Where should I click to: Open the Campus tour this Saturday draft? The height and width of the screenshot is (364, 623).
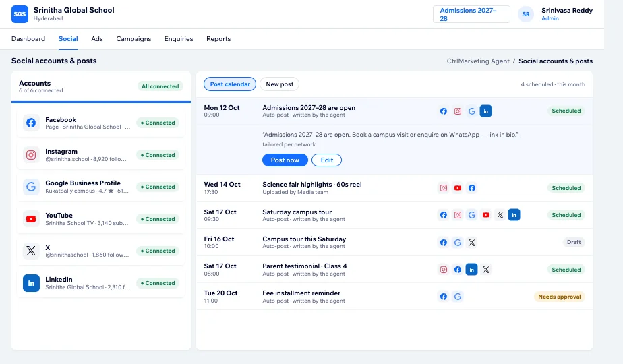coord(304,239)
